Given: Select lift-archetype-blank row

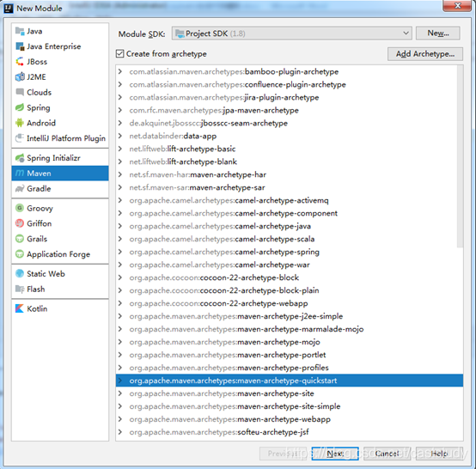Looking at the screenshot, I should click(290, 161).
